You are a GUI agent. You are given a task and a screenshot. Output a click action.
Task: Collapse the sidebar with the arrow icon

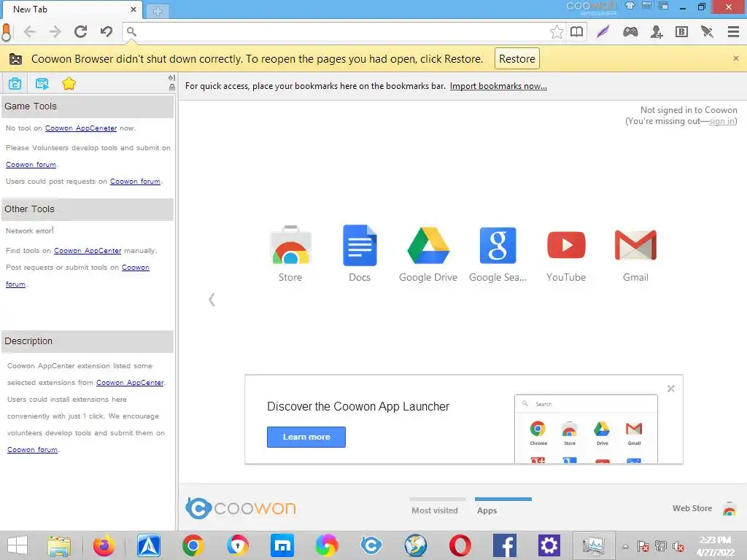pyautogui.click(x=172, y=77)
